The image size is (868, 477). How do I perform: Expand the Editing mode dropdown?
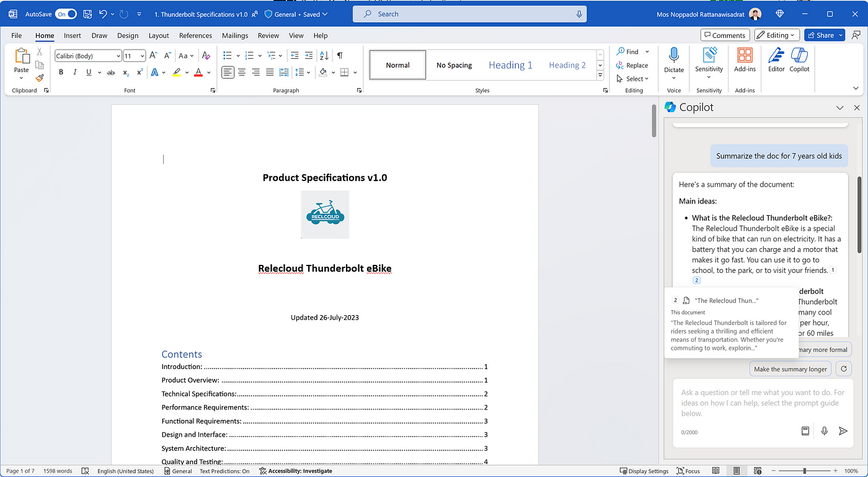click(777, 35)
